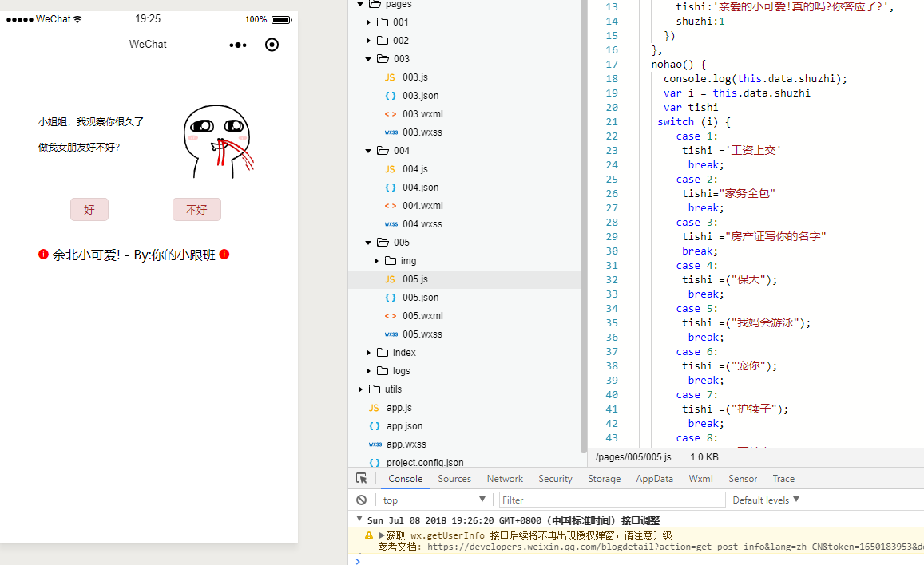Open the 004.js file
924x565 pixels.
pos(414,169)
